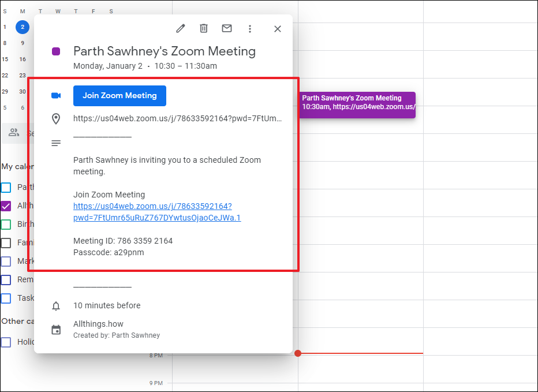Toggle the Holidays calendar checkbox
Screen dimensions: 538x392
click(6, 342)
